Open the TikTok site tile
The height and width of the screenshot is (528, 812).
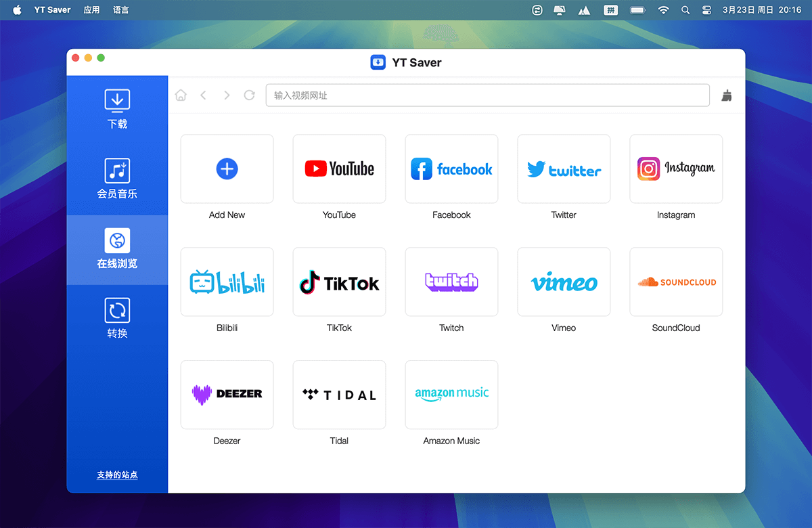(x=339, y=282)
